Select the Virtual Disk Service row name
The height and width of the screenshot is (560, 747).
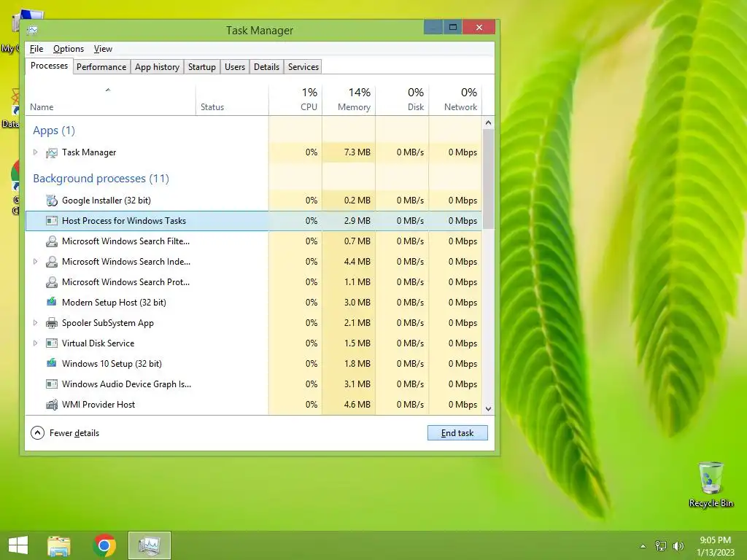coord(98,343)
